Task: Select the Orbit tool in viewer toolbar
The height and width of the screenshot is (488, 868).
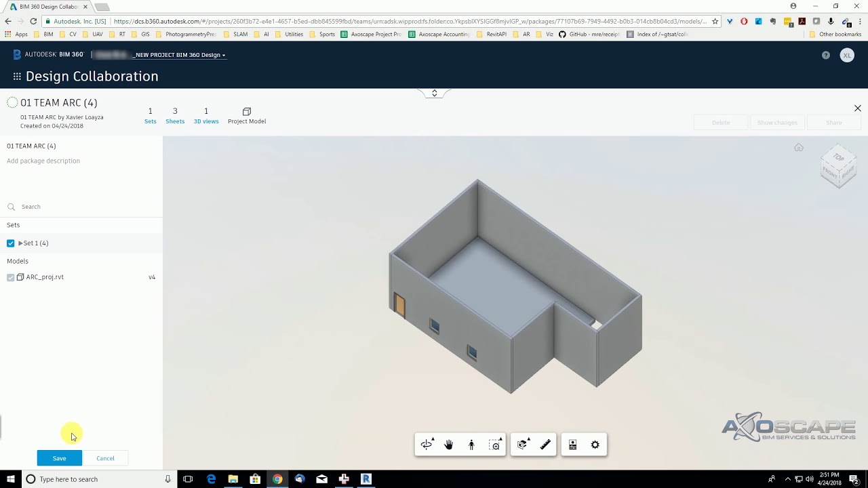Action: click(426, 445)
